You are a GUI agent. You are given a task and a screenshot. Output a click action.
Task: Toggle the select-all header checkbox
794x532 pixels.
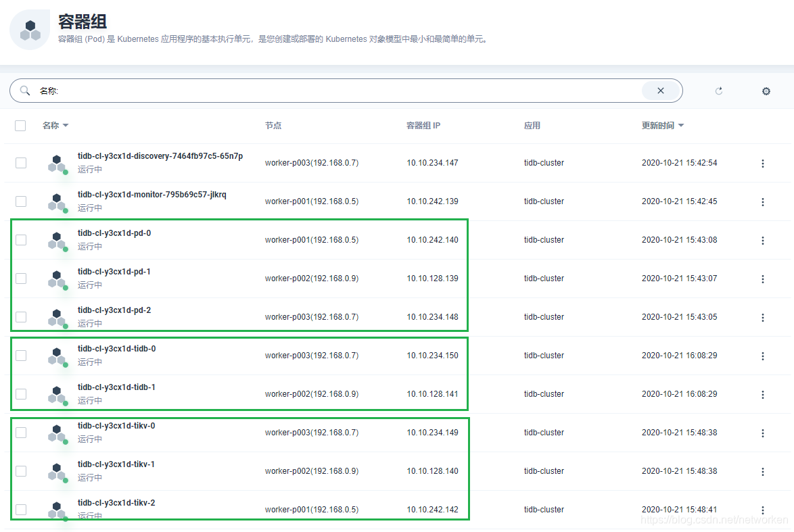click(20, 126)
